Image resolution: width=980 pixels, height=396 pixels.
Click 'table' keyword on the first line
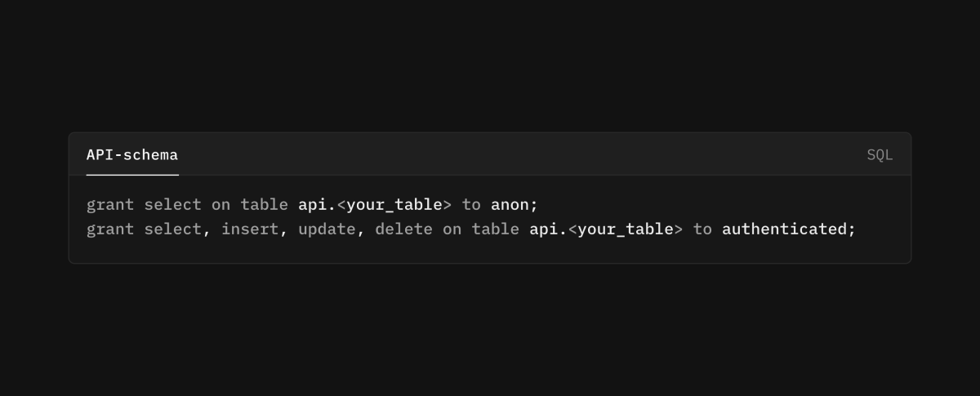tap(264, 205)
